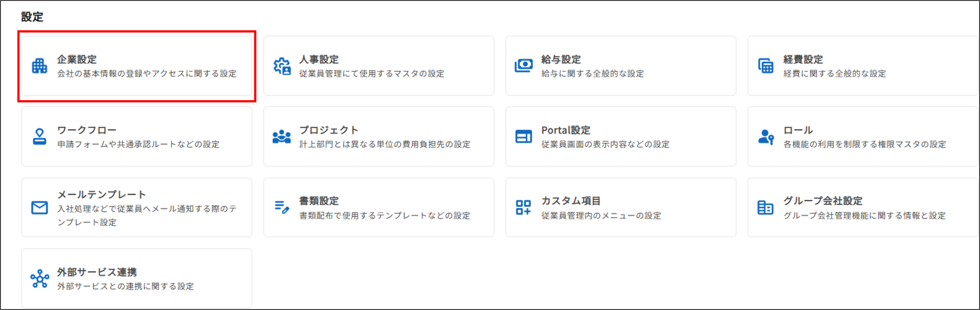Click the カスタム項目 grid-plus icon
980x310 pixels.
(523, 208)
